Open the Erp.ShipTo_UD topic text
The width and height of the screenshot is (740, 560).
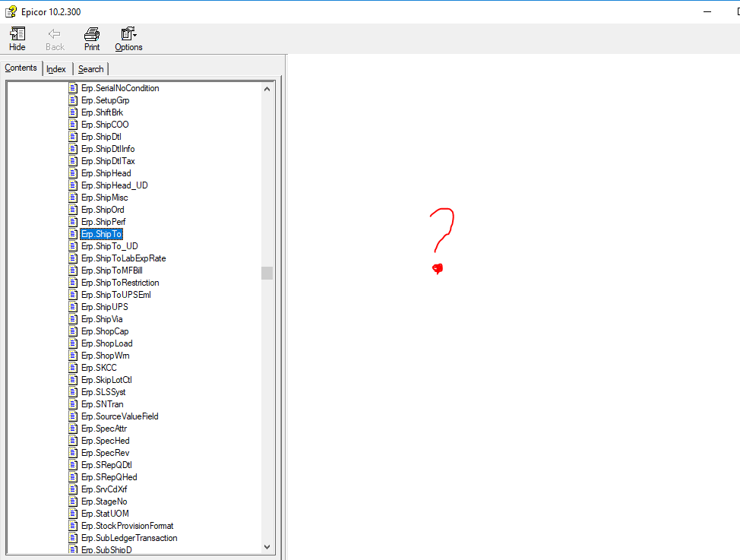coord(109,246)
